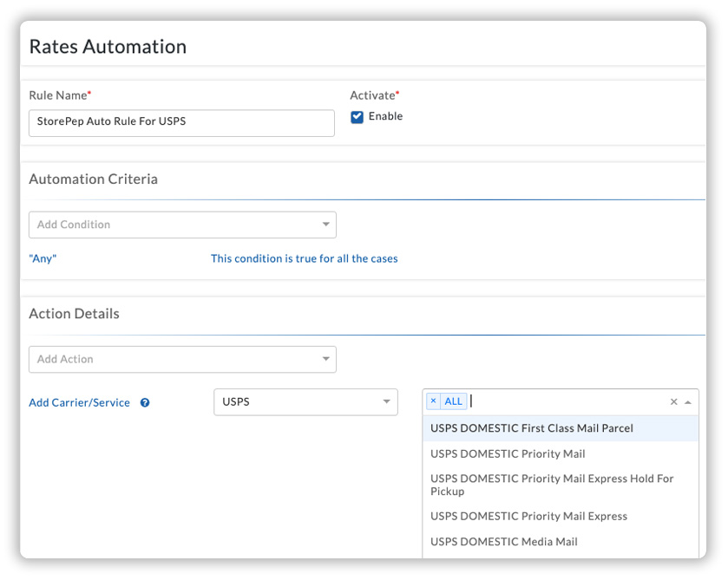Select USPS DOMESTIC Media Mail
The height and width of the screenshot is (580, 728).
coord(561,542)
